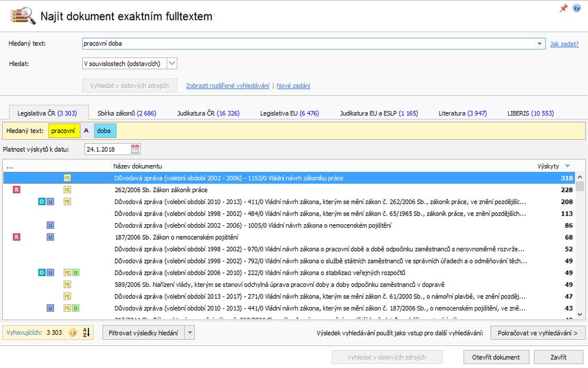The width and height of the screenshot is (588, 368).
Task: Switch to LIBERIS tab
Action: 531,113
